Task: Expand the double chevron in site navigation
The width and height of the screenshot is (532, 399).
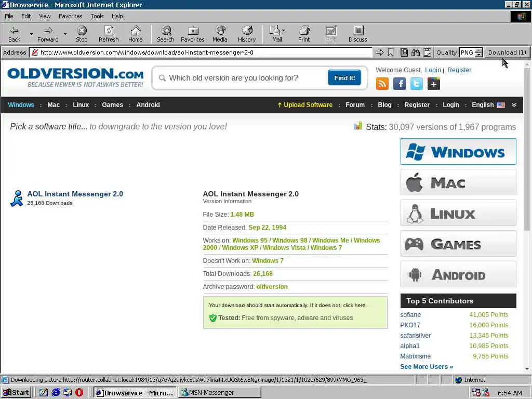Action: pos(514,105)
